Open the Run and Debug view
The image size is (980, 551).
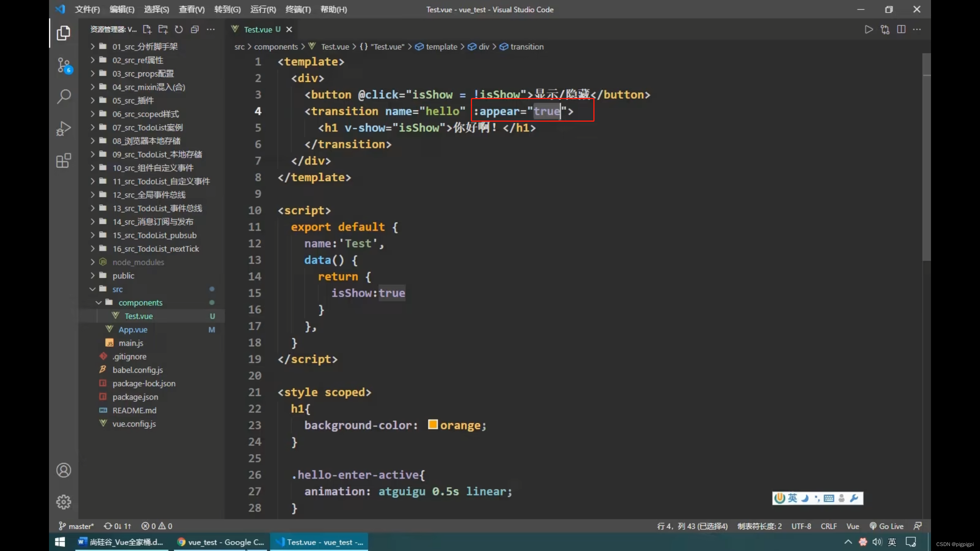[x=64, y=129]
